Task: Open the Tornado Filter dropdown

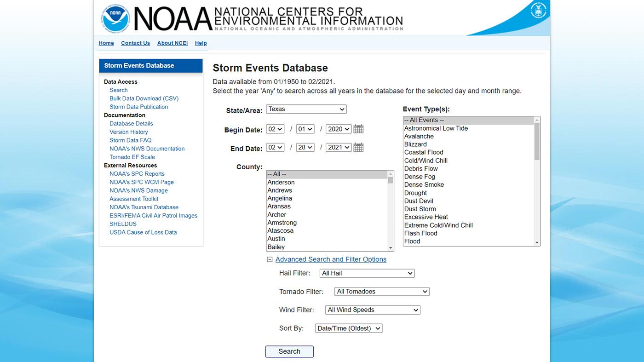Action: pyautogui.click(x=381, y=292)
